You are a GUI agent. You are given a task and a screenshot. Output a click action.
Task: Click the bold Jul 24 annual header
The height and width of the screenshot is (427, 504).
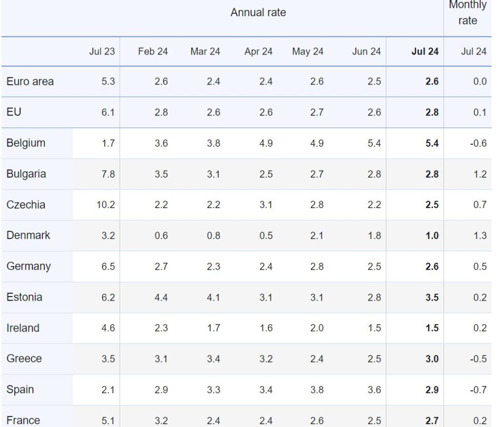[x=425, y=51]
